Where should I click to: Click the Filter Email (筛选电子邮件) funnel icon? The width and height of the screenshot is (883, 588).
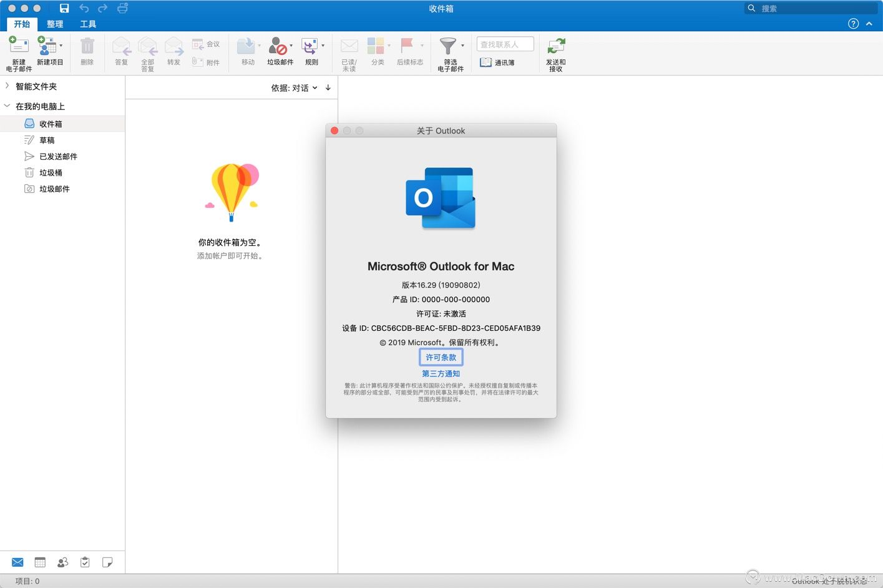pos(448,46)
